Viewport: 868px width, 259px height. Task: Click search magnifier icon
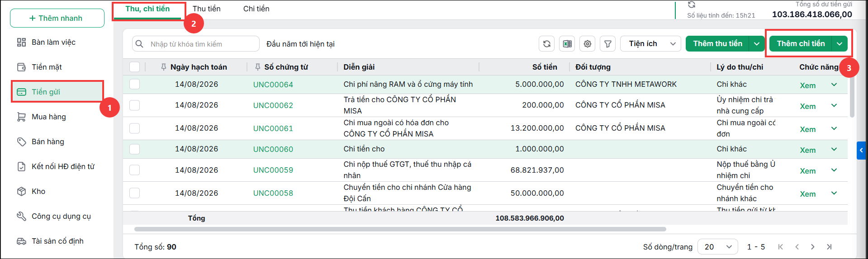(x=140, y=44)
